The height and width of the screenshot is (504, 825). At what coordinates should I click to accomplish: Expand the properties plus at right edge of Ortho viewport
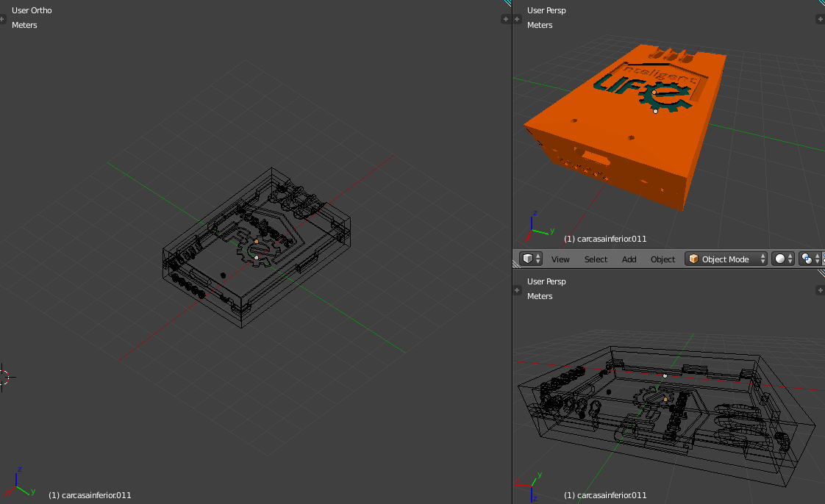coord(506,19)
